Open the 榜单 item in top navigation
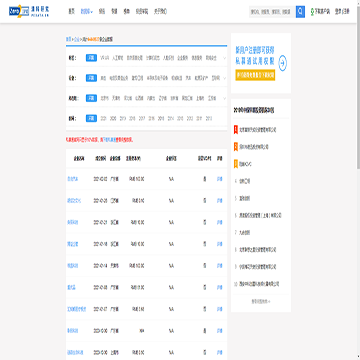 pyautogui.click(x=126, y=12)
